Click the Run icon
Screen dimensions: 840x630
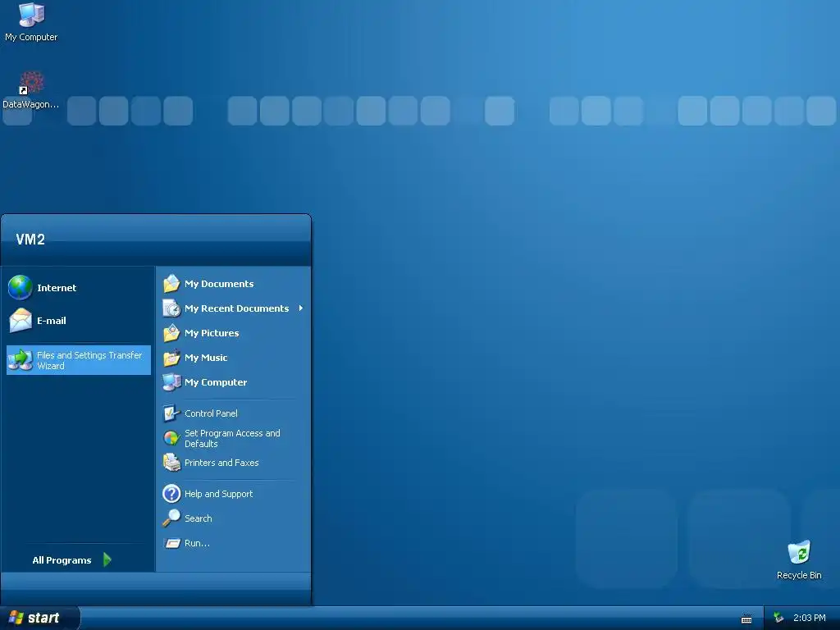pos(171,543)
